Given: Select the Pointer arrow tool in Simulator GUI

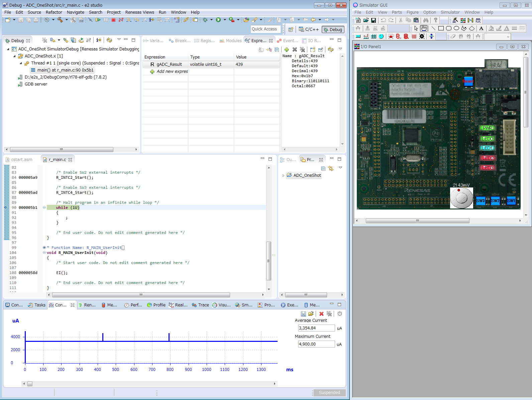Looking at the screenshot, I should click(416, 28).
